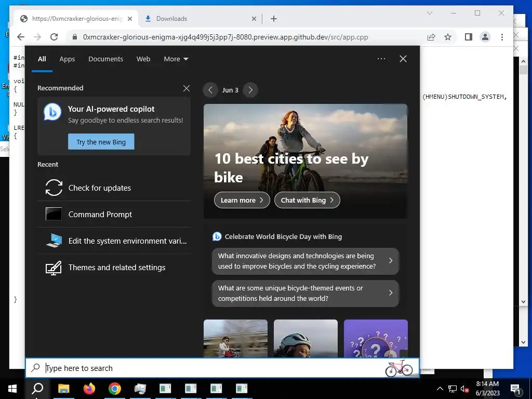Image resolution: width=532 pixels, height=399 pixels.
Task: Close the Windows search panel
Action: (x=403, y=59)
